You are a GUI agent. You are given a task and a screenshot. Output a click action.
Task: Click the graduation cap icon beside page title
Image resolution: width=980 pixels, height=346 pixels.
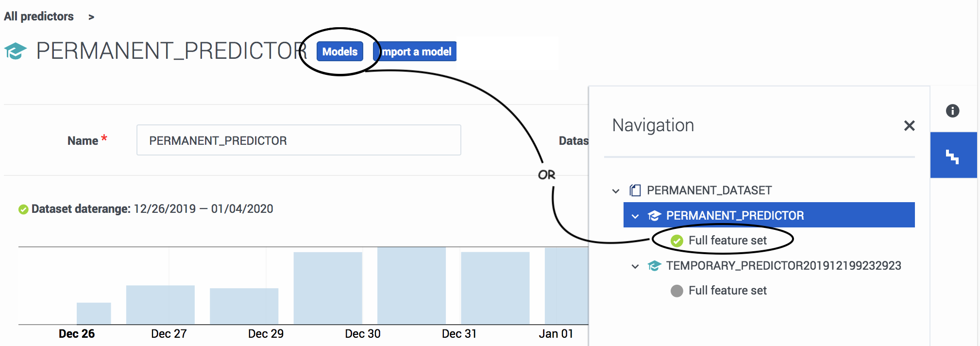(16, 51)
